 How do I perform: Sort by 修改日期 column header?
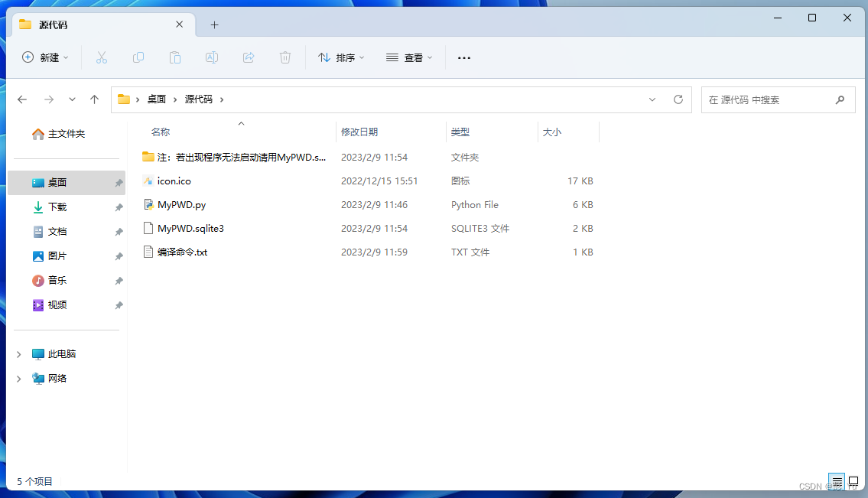[x=359, y=132]
